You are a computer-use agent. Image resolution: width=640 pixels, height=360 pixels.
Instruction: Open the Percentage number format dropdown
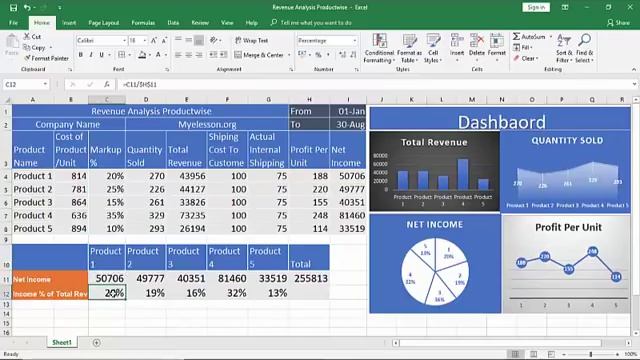click(x=354, y=40)
